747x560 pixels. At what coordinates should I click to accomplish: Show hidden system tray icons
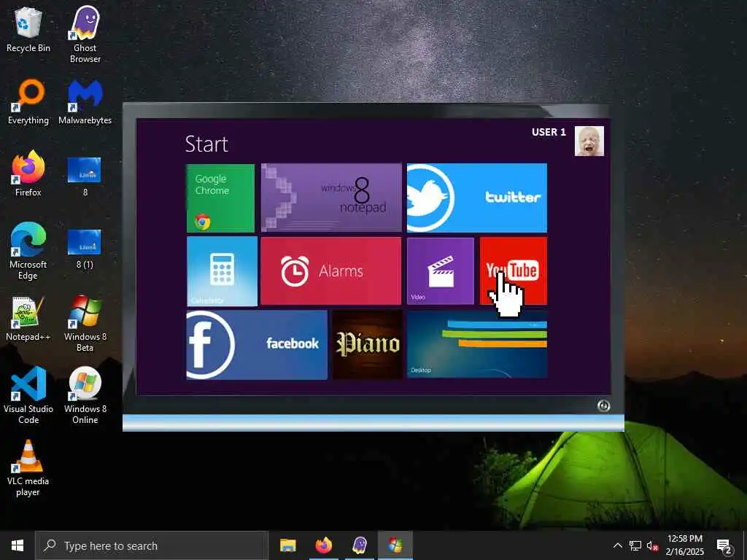pyautogui.click(x=617, y=545)
